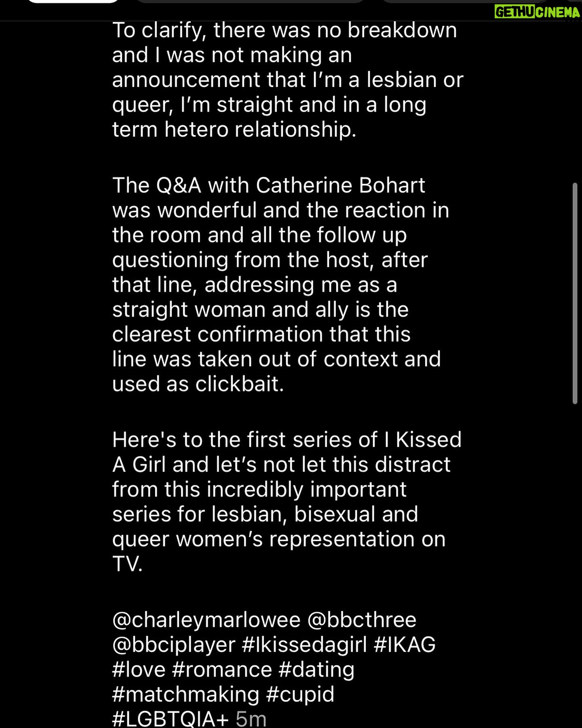Tap the #love hashtag
Viewport: 582px width, 728px height.
click(139, 669)
